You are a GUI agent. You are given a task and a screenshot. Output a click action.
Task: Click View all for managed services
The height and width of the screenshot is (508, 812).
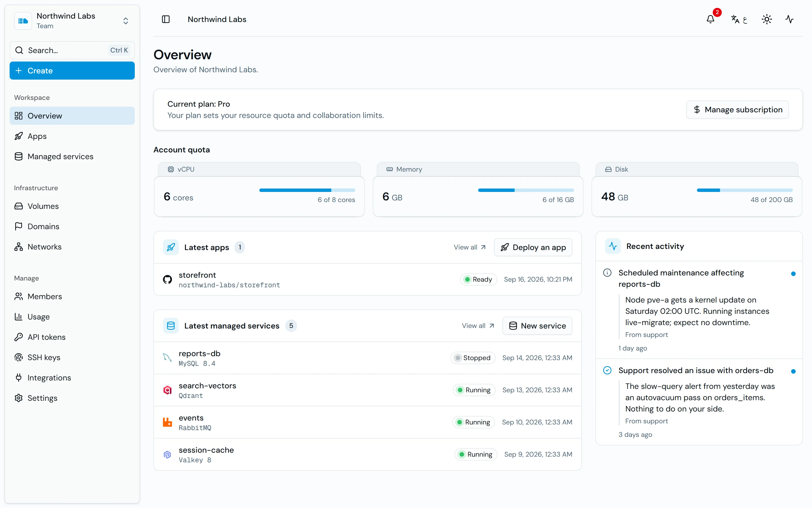click(x=478, y=326)
